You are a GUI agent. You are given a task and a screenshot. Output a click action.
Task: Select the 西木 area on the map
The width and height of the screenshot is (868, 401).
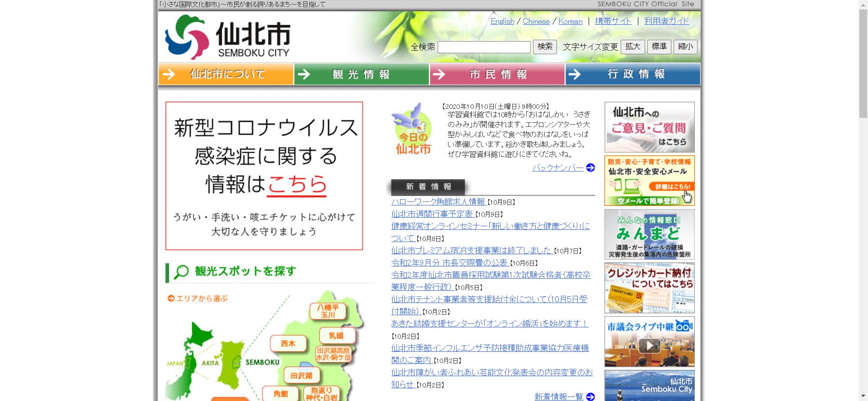288,344
